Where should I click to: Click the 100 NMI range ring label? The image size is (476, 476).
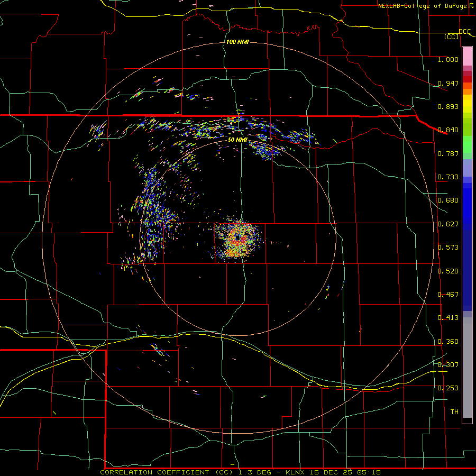[x=237, y=42]
